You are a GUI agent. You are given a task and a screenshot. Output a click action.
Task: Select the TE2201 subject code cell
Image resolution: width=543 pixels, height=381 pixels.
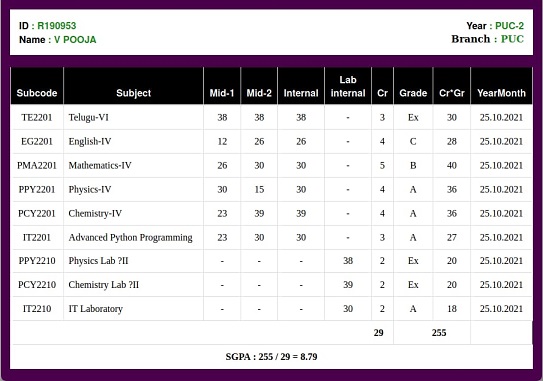point(37,117)
